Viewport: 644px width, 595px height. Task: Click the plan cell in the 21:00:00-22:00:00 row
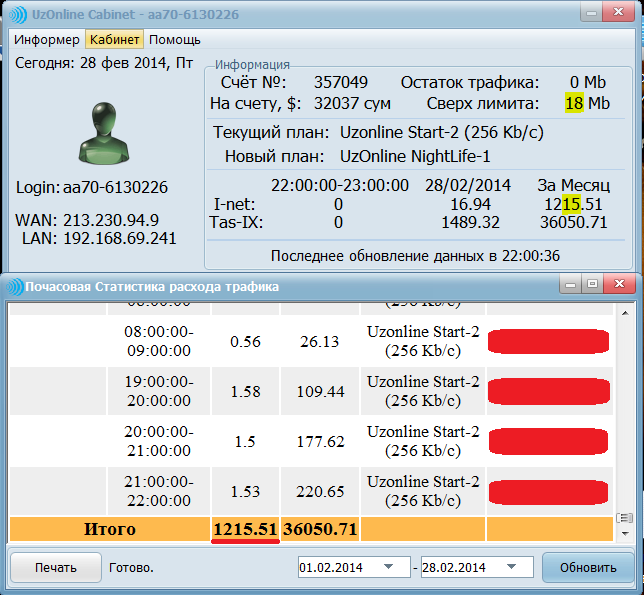423,491
